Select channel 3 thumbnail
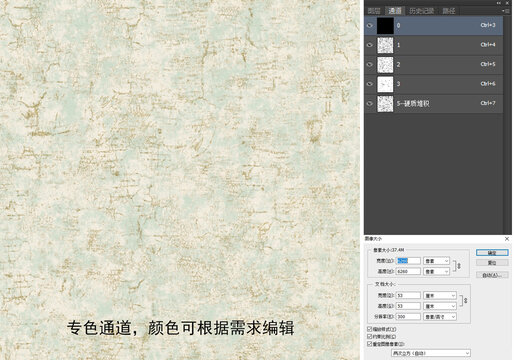The width and height of the screenshot is (515, 360). click(385, 84)
